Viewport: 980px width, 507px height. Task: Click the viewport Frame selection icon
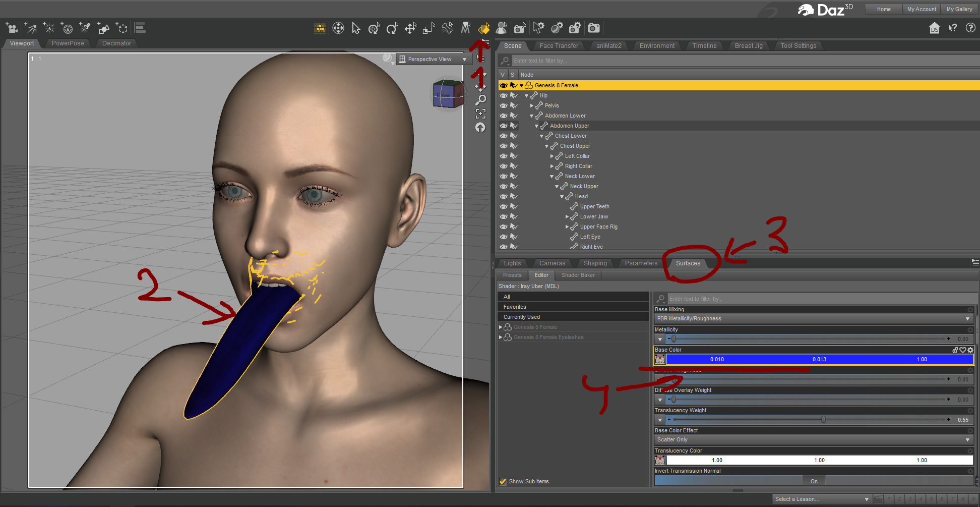(480, 114)
